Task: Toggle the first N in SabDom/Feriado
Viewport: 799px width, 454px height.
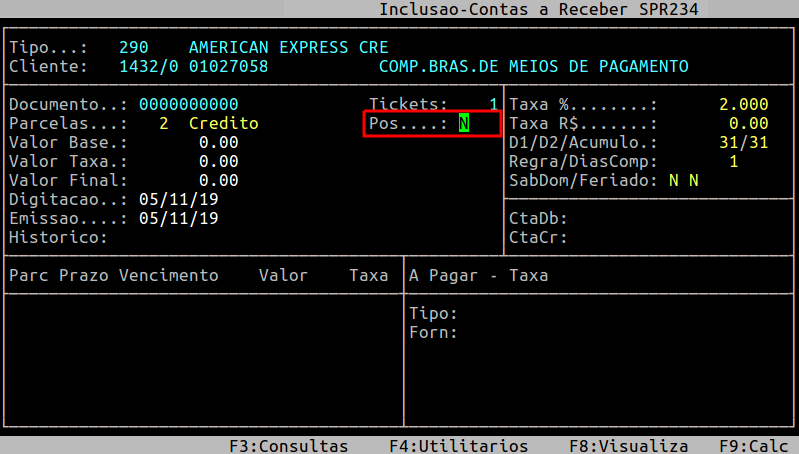Action: pyautogui.click(x=674, y=181)
